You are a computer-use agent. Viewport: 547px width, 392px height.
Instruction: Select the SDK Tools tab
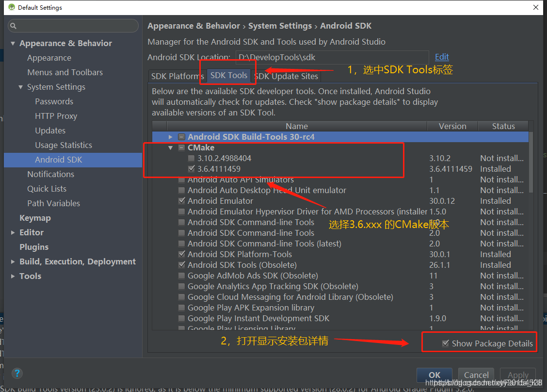pos(229,75)
